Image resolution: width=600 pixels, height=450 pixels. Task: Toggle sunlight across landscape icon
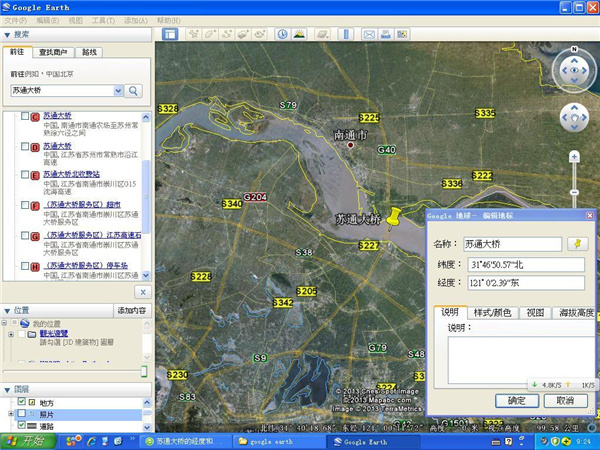299,34
